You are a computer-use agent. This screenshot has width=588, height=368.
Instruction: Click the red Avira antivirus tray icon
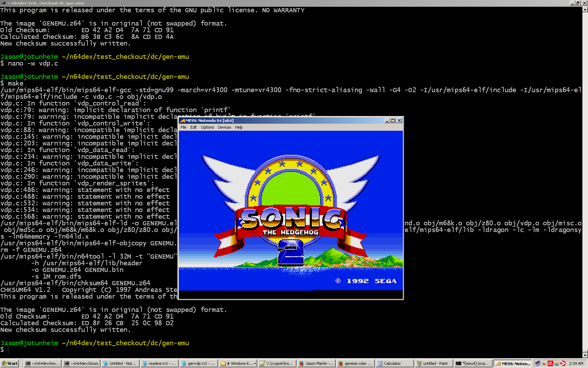[550, 363]
